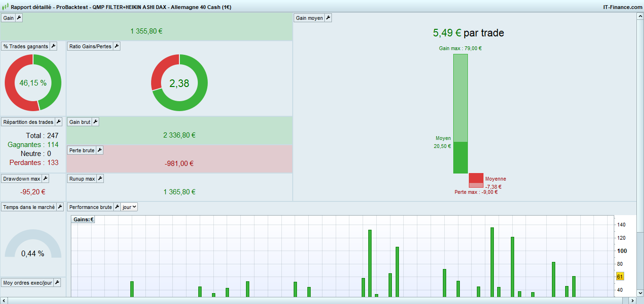Click the Gains:€ chart legend label

click(x=83, y=219)
